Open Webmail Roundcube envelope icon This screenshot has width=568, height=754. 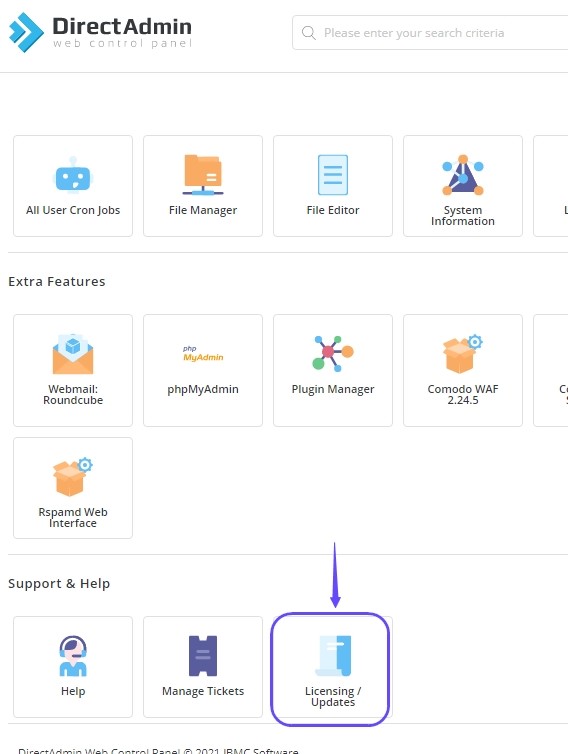(73, 354)
